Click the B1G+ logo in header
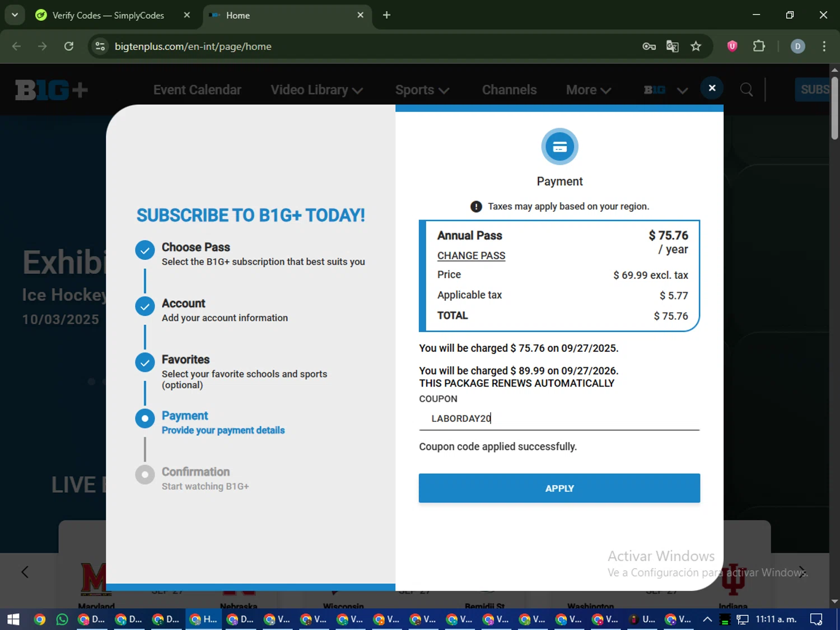 click(x=52, y=90)
